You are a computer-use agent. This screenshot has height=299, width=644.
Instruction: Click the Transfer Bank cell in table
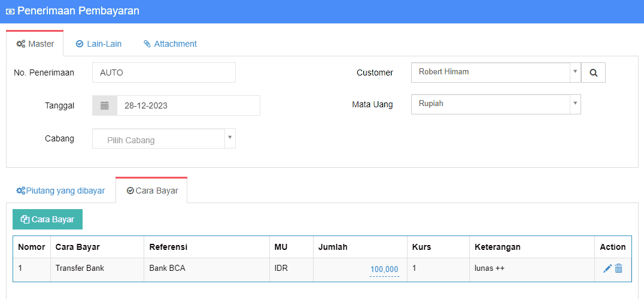(x=80, y=268)
